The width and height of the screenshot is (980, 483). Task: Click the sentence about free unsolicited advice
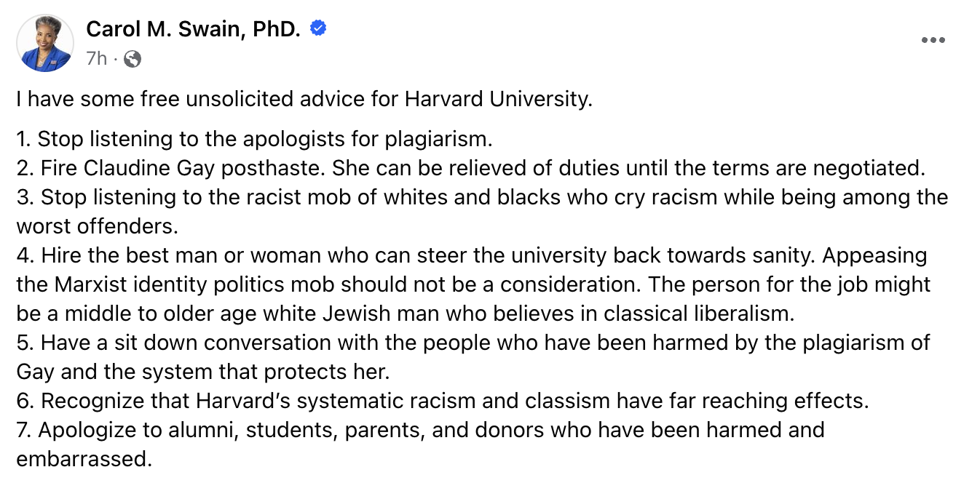(305, 100)
